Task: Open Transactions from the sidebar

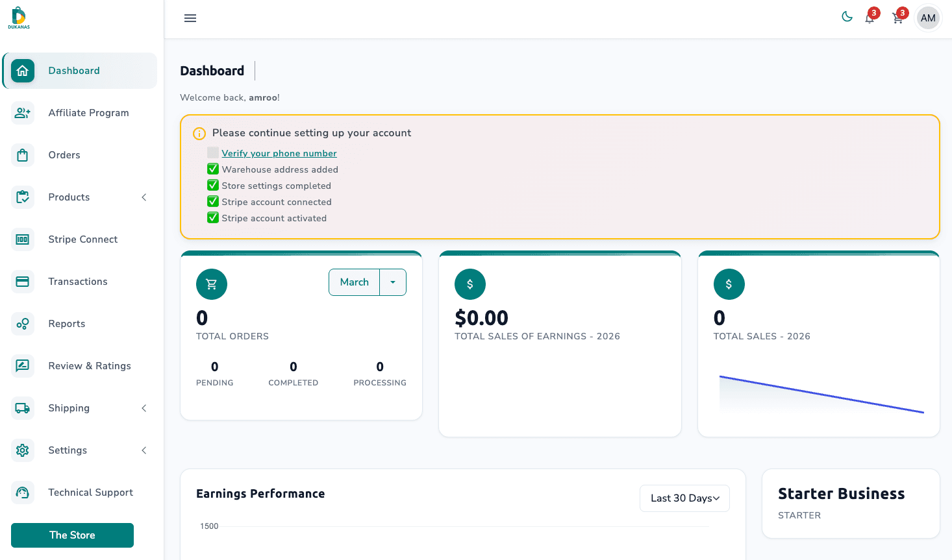Action: click(78, 282)
